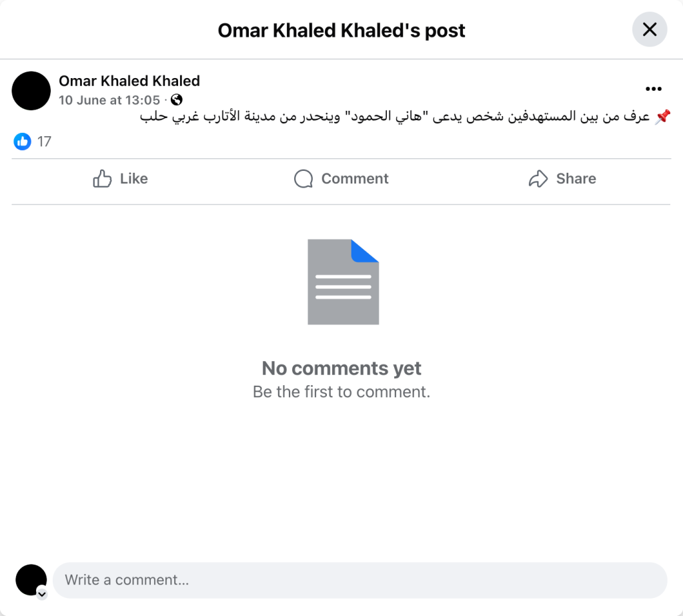Image resolution: width=683 pixels, height=616 pixels.
Task: Click the red pushpin emoji in the post
Action: tap(662, 117)
